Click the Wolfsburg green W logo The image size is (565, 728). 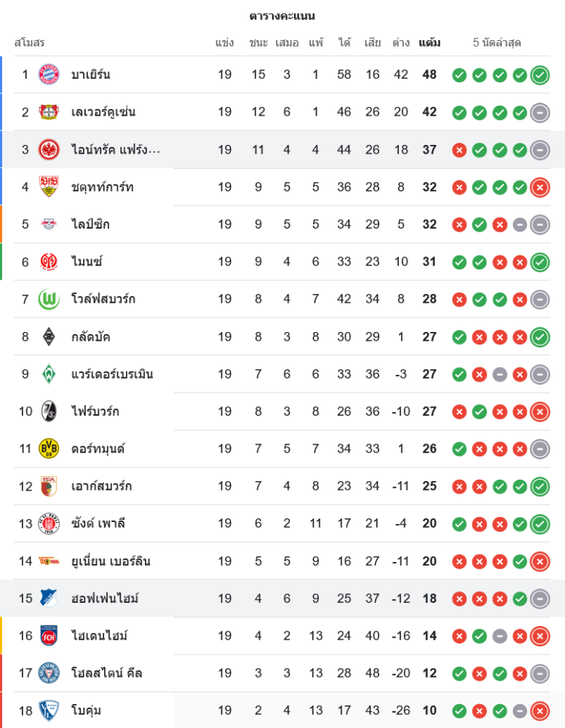point(49,299)
